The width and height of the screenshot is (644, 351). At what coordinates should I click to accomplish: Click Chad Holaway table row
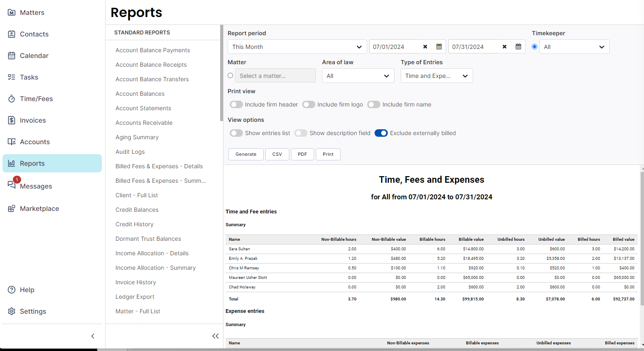(x=432, y=287)
